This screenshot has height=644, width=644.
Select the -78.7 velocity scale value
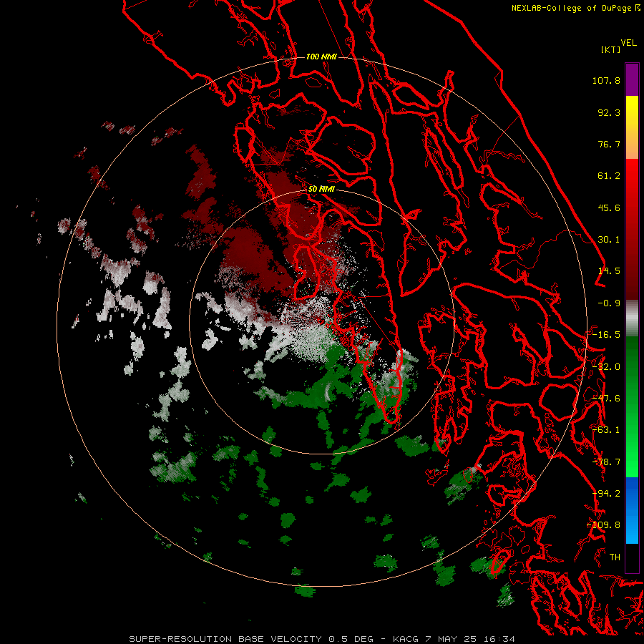coord(606,462)
